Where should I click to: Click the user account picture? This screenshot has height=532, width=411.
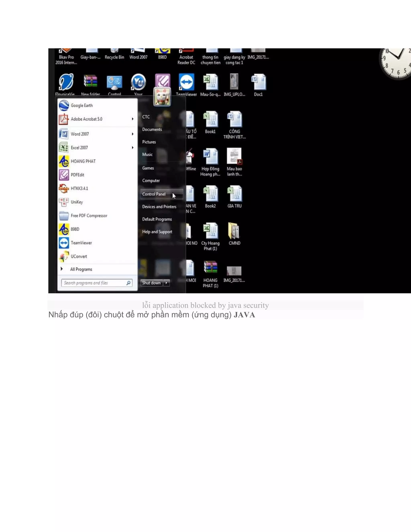pos(162,97)
